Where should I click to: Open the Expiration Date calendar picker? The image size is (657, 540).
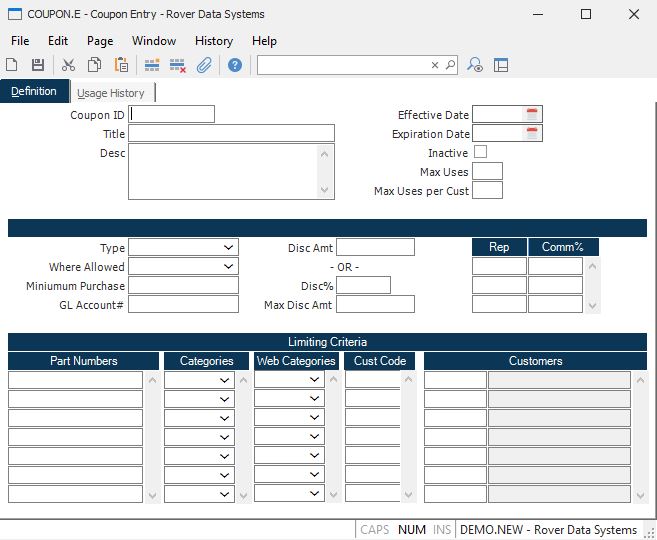[533, 134]
